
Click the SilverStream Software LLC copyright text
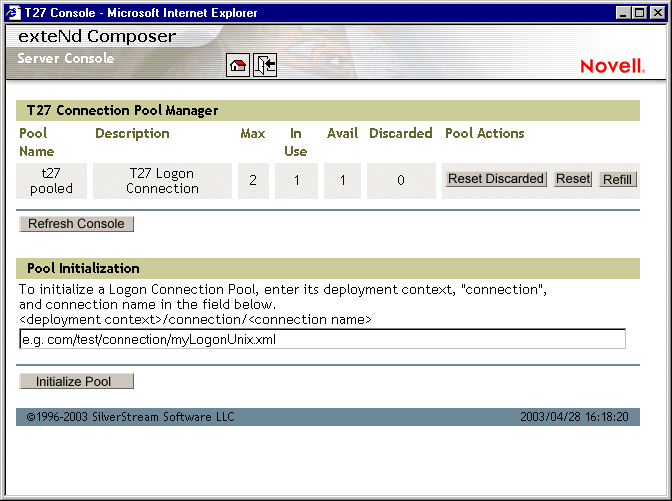(x=130, y=417)
